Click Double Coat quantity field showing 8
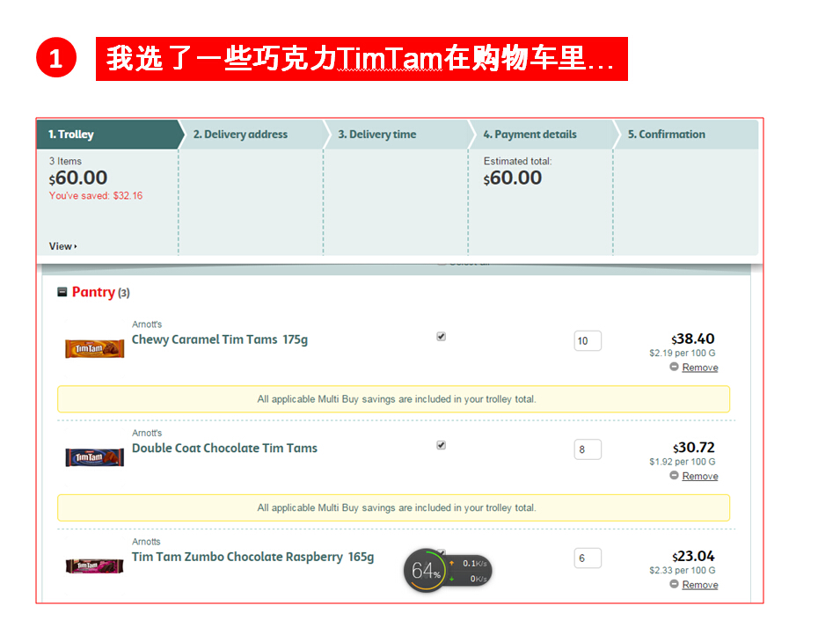This screenshot has width=840, height=620. (588, 449)
